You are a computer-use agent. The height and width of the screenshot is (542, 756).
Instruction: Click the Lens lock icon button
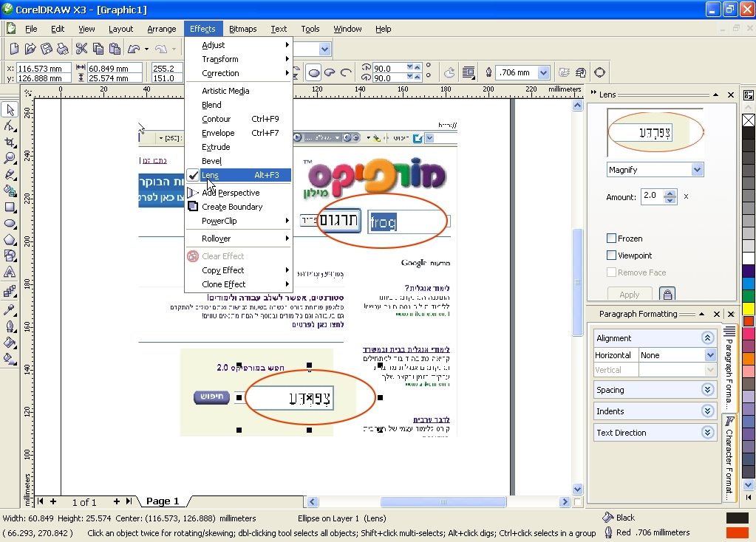pos(667,293)
